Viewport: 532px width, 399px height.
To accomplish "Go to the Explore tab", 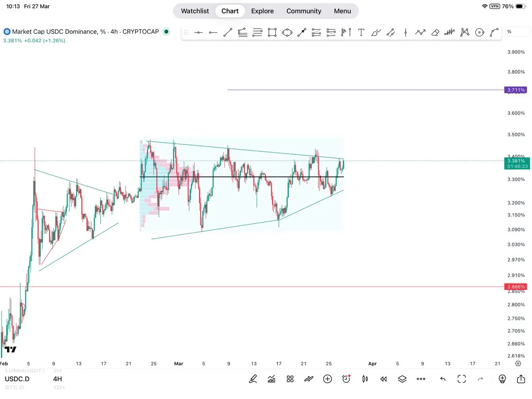I will tap(262, 11).
